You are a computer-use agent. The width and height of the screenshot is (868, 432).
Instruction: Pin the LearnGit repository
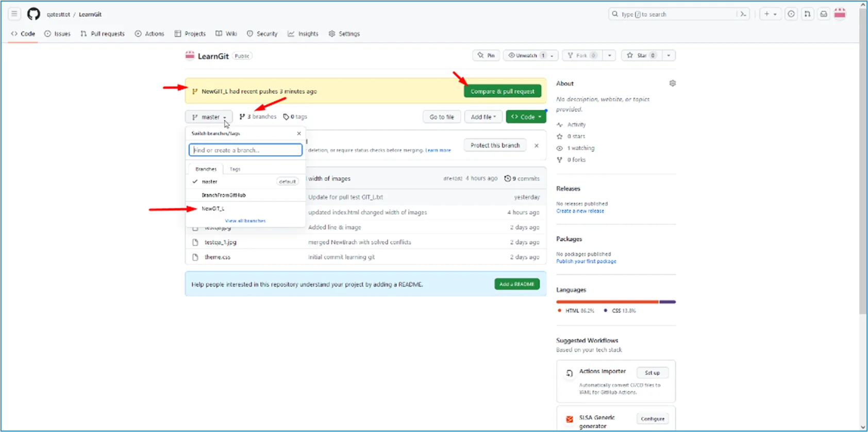(x=486, y=55)
